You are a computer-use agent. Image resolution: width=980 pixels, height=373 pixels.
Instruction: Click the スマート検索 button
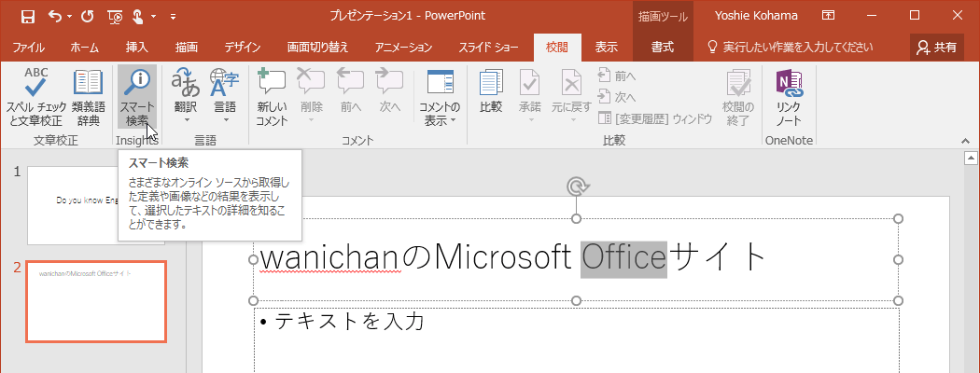coord(137,98)
